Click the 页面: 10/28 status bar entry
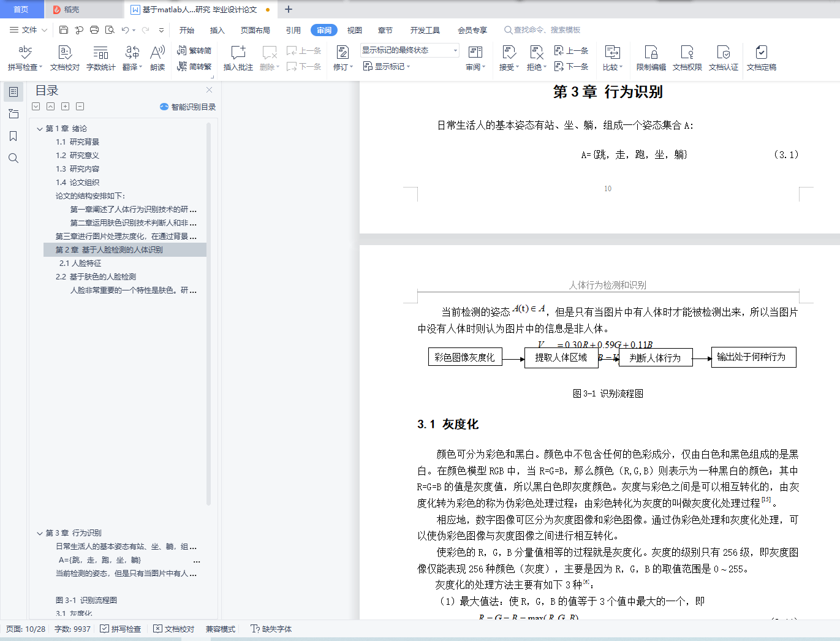 point(26,629)
